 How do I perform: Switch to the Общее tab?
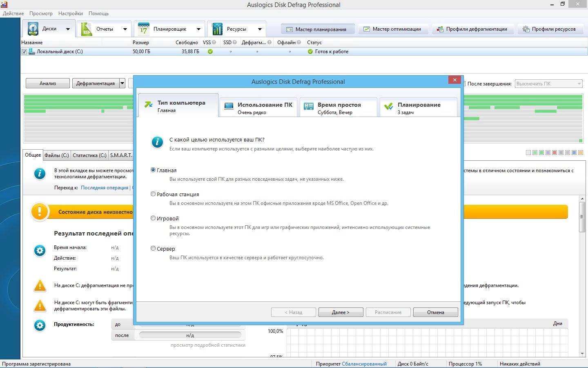[x=33, y=155]
